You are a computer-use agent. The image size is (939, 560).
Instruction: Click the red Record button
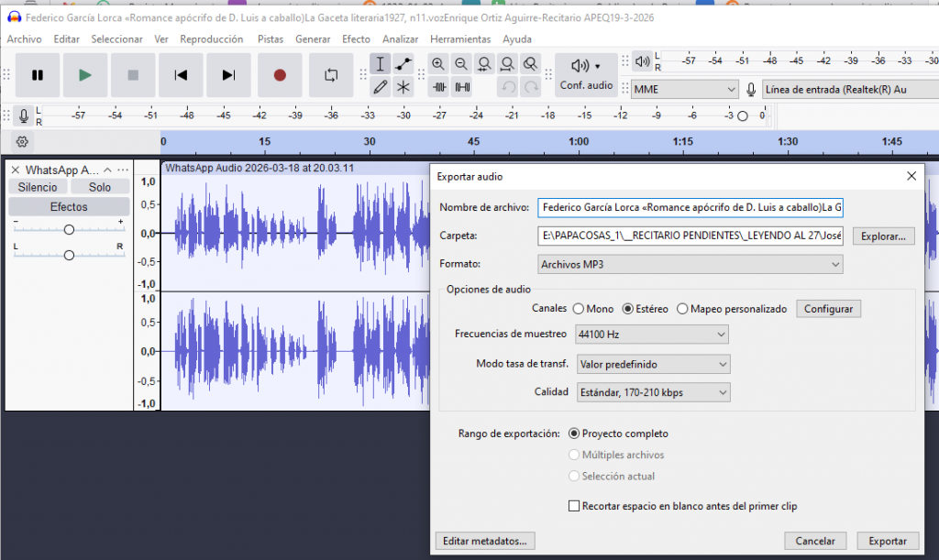pyautogui.click(x=280, y=75)
